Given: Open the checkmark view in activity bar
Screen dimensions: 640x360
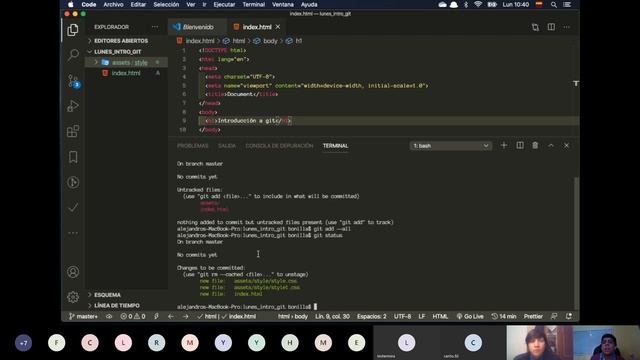Looking at the screenshot, I should [x=73, y=208].
